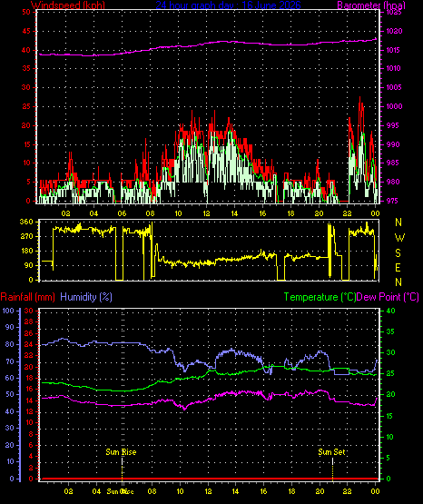Click the 1010 barometer scale value

point(393,68)
